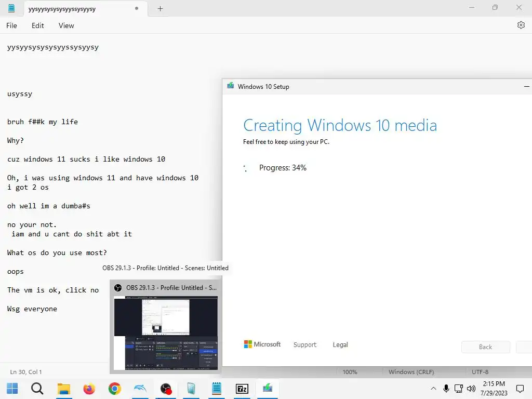The height and width of the screenshot is (399, 532).
Task: Click the line 'bruh f##k my life'
Action: click(x=43, y=122)
